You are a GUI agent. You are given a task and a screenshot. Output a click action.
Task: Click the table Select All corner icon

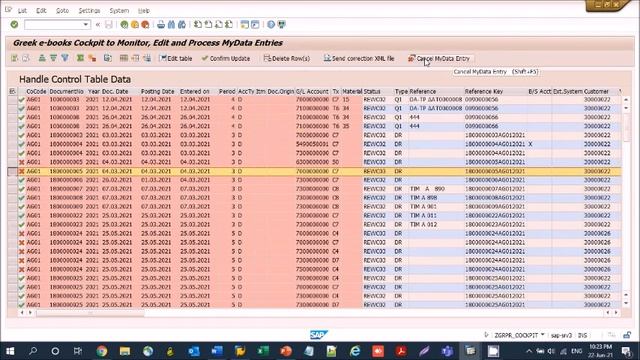[x=12, y=91]
